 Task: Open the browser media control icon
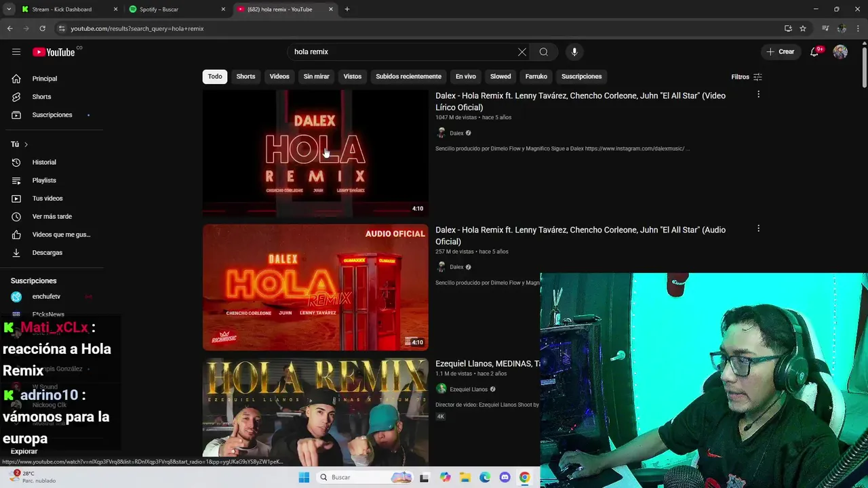[x=825, y=28]
